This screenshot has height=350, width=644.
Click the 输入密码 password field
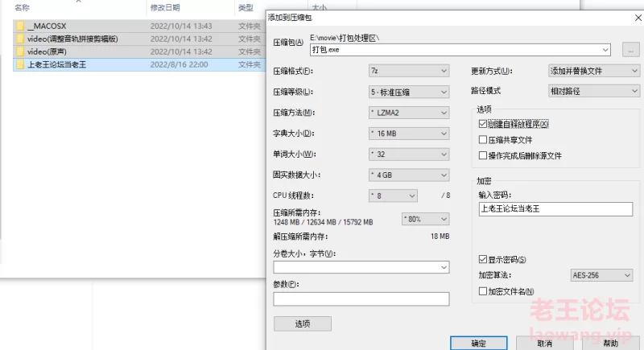[x=555, y=209]
